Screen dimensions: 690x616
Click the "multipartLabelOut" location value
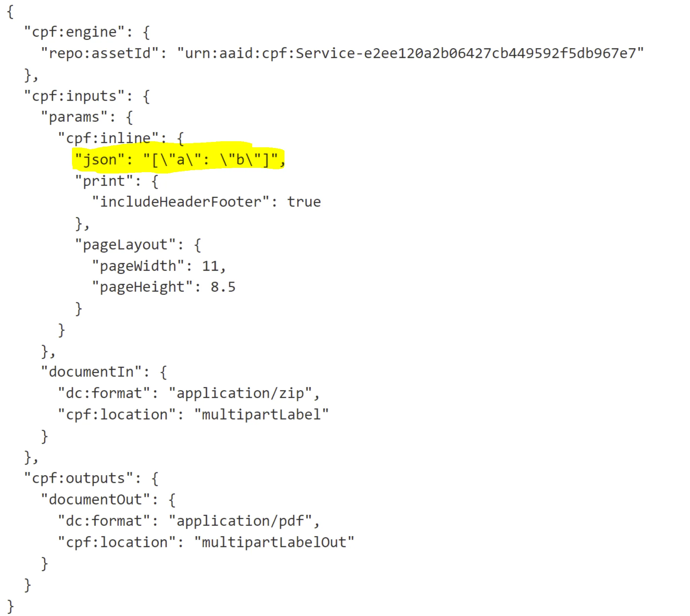pos(274,542)
